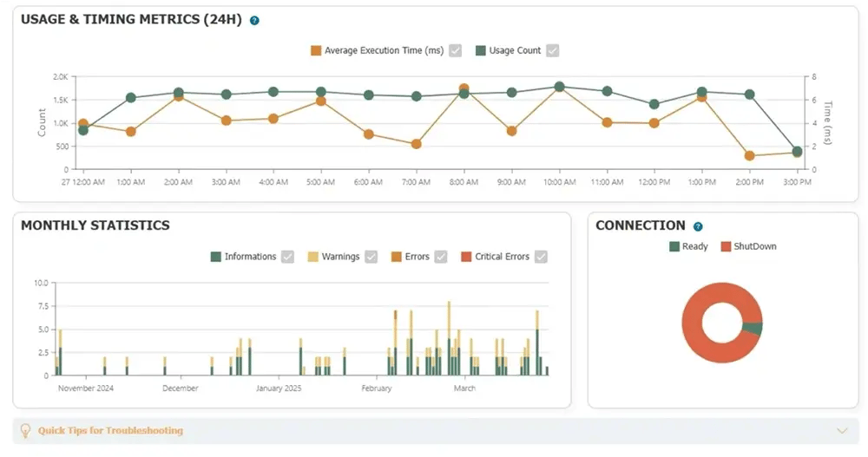Click the Ready legend item
The image size is (868, 457).
click(x=688, y=246)
